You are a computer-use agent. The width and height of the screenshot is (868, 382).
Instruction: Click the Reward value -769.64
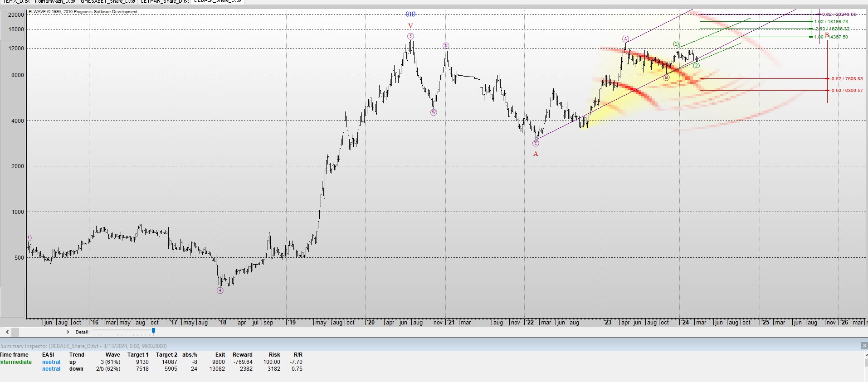pyautogui.click(x=243, y=362)
